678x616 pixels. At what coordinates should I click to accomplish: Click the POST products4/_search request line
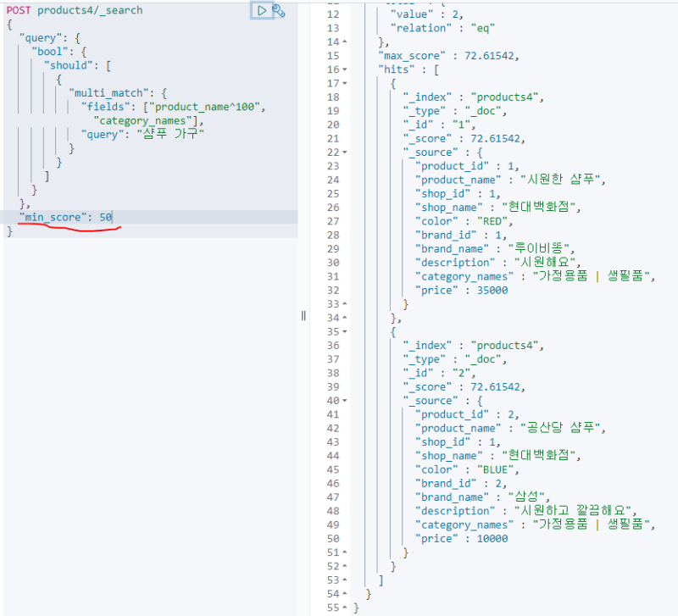(x=75, y=10)
